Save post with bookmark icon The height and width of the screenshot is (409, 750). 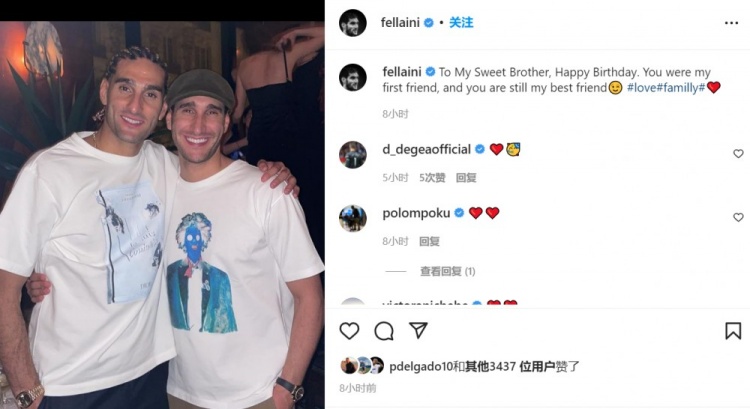coord(733,331)
